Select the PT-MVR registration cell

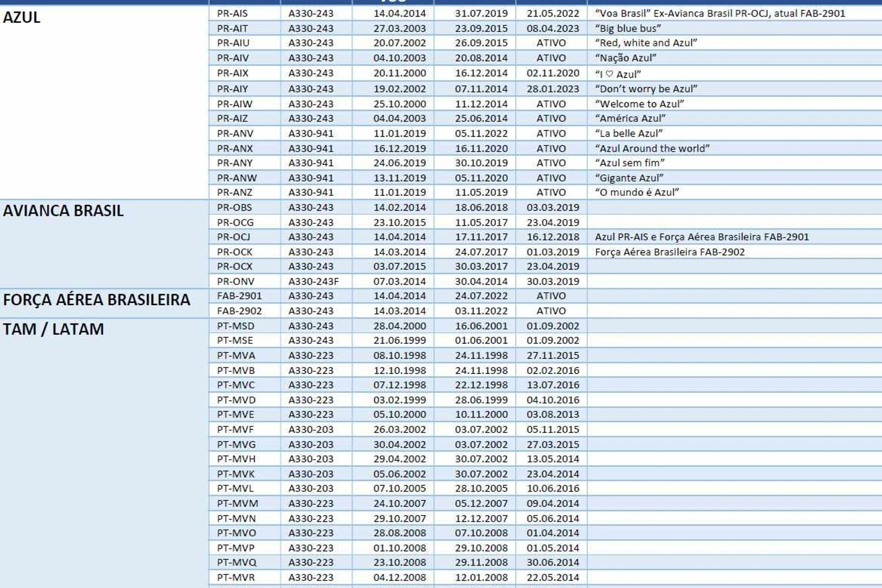coord(245,577)
